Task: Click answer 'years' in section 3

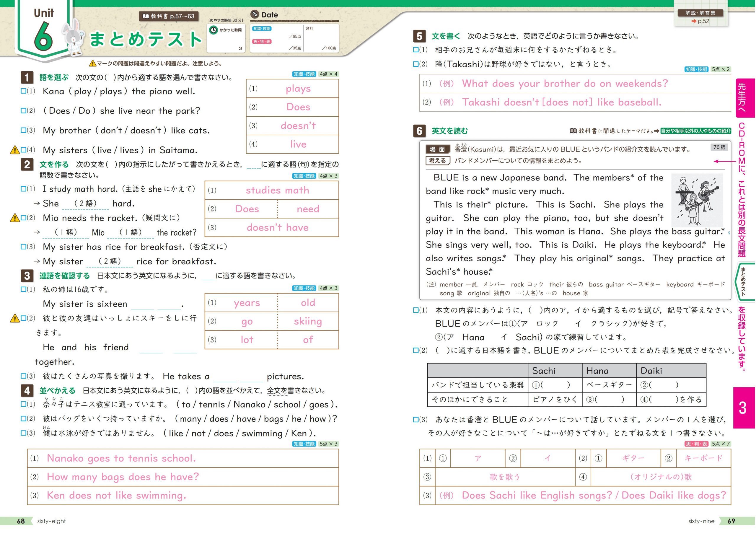Action: click(x=247, y=303)
